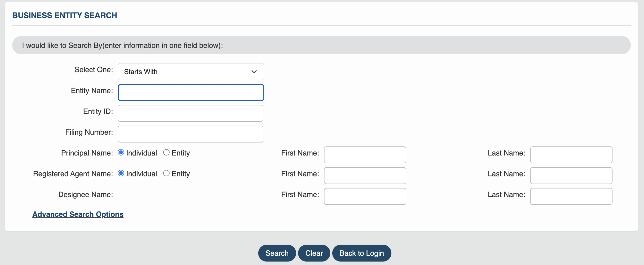Click the Clear button

point(314,253)
